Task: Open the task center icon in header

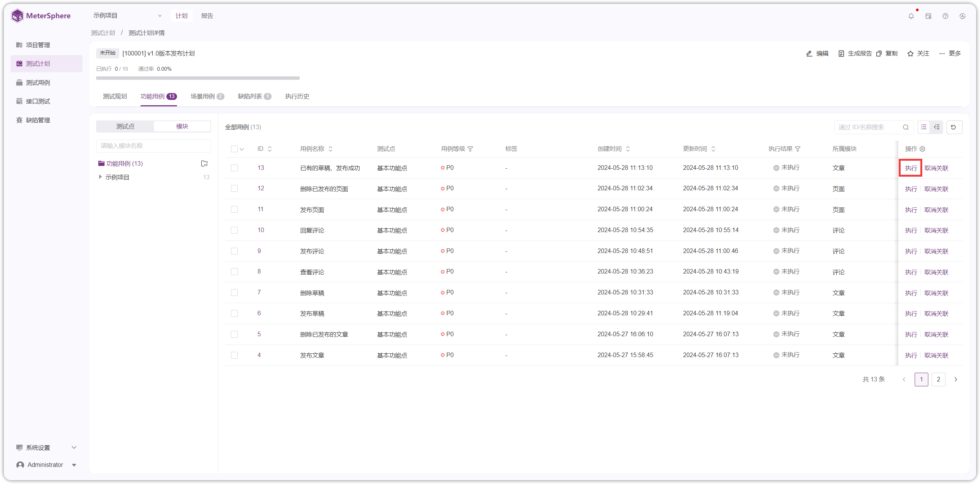Action: pos(928,16)
